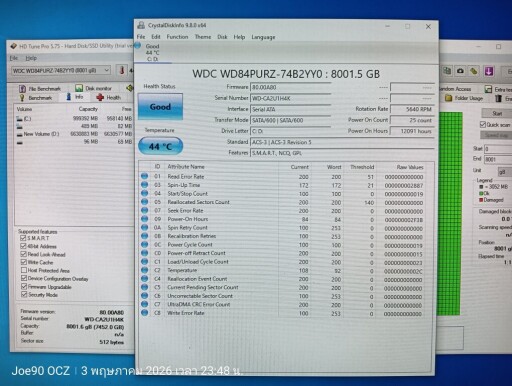The height and width of the screenshot is (386, 512).
Task: Click the Folder Usage folder icon in HD Tune
Action: pyautogui.click(x=449, y=98)
